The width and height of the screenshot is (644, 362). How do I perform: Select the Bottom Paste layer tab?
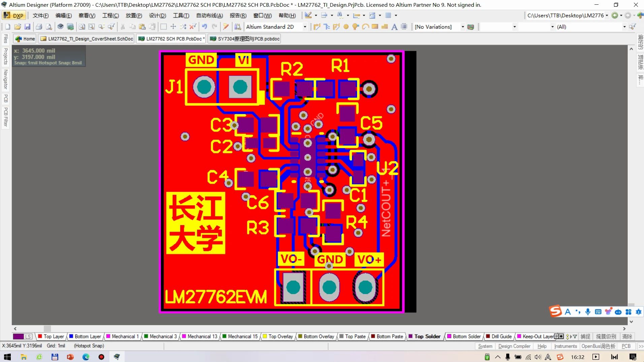click(387, 336)
